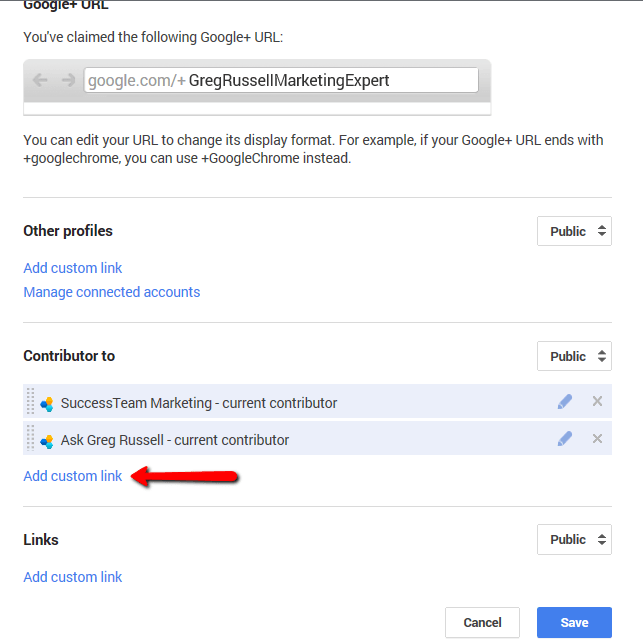This screenshot has width=643, height=639.
Task: Open Other profiles visibility dropdown
Action: click(574, 231)
